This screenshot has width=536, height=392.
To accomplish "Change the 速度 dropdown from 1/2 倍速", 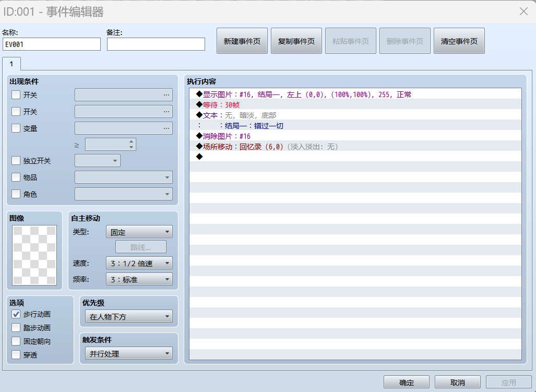I will click(139, 263).
